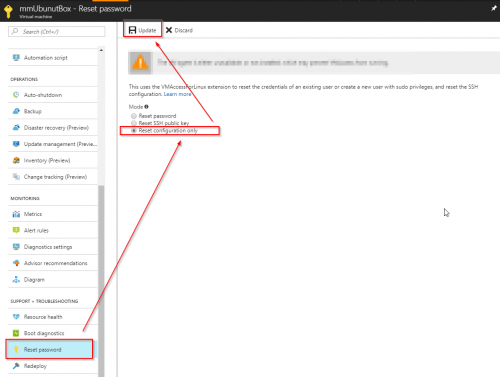Open Resource health menu item
Viewport: 500px width, 377px height.
pos(53,317)
